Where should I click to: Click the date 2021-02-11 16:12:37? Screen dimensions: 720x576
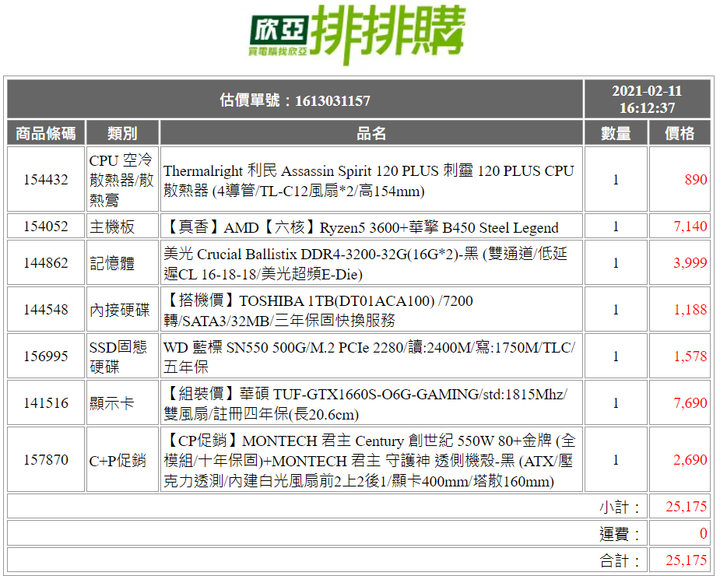click(647, 99)
